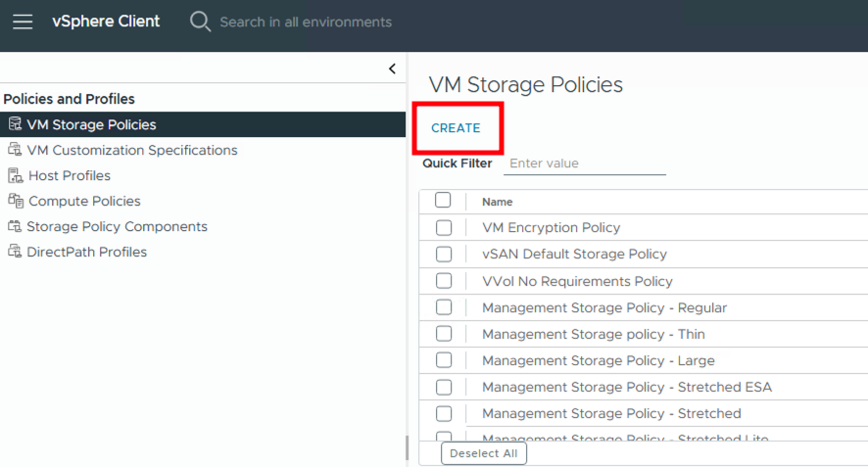Select VVol No Requirements Policy checkbox
Image resolution: width=868 pixels, height=467 pixels.
[x=444, y=281]
